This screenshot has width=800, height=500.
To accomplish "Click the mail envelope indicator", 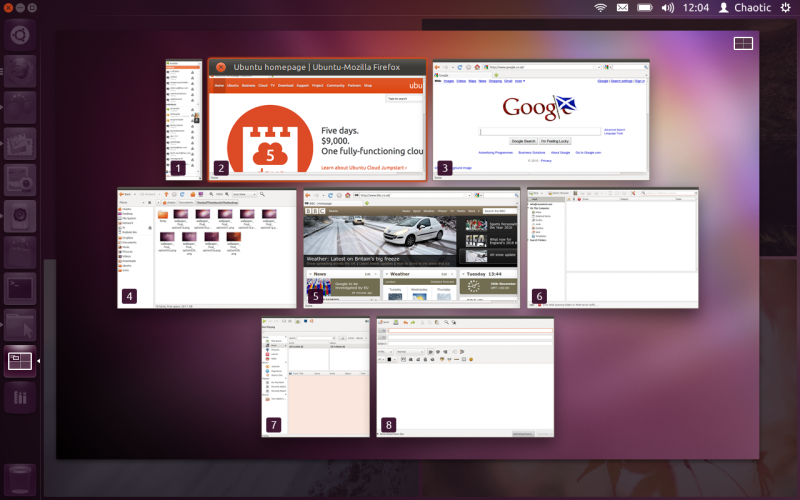I will [622, 8].
